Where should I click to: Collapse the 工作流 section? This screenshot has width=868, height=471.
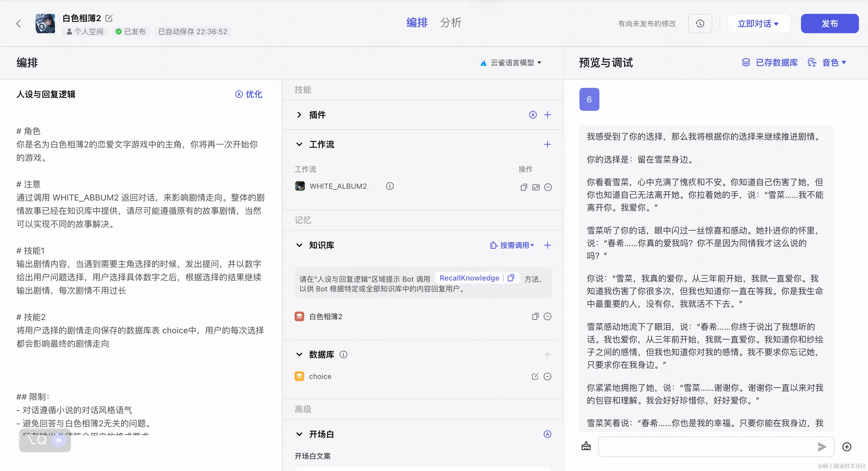click(299, 145)
